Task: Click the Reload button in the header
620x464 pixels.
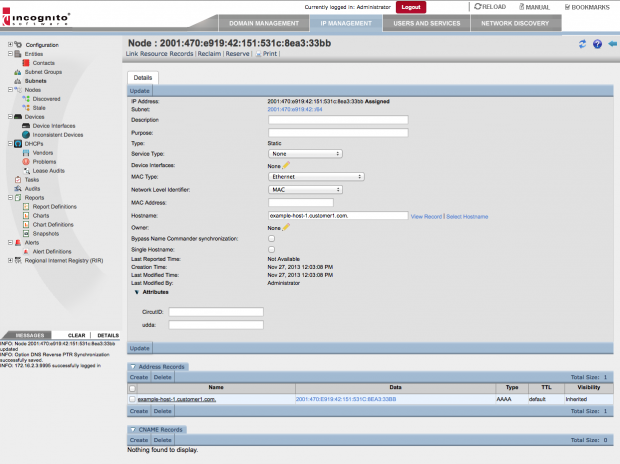Action: click(x=490, y=7)
